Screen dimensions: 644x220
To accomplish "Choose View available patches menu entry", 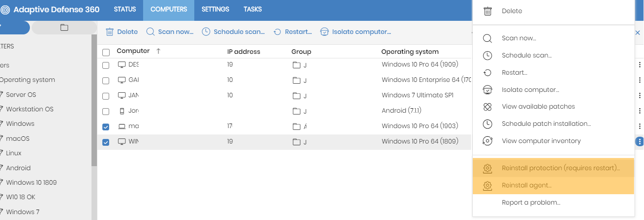I will coord(553,107).
